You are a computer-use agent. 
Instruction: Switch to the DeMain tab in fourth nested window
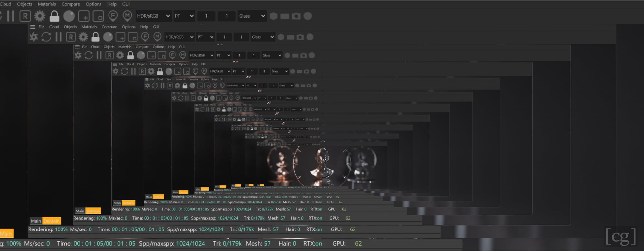(x=128, y=203)
